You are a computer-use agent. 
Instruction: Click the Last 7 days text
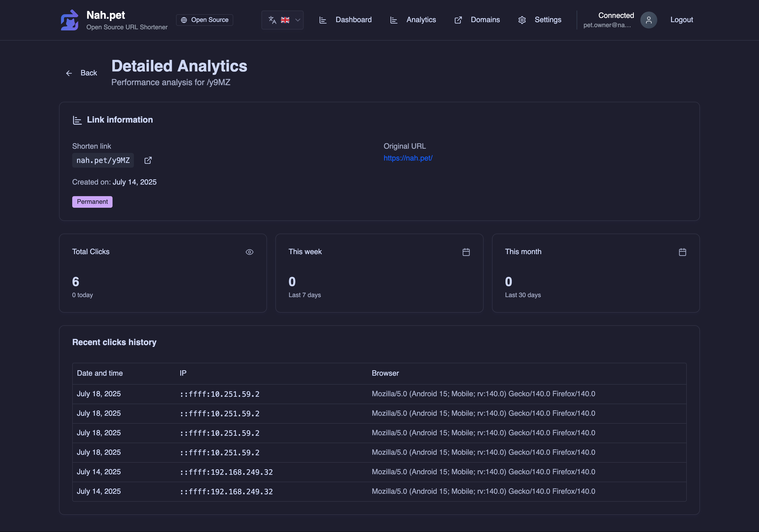coord(304,295)
